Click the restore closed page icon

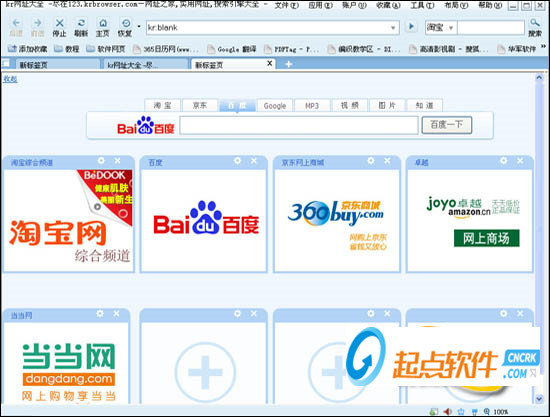pyautogui.click(x=126, y=23)
